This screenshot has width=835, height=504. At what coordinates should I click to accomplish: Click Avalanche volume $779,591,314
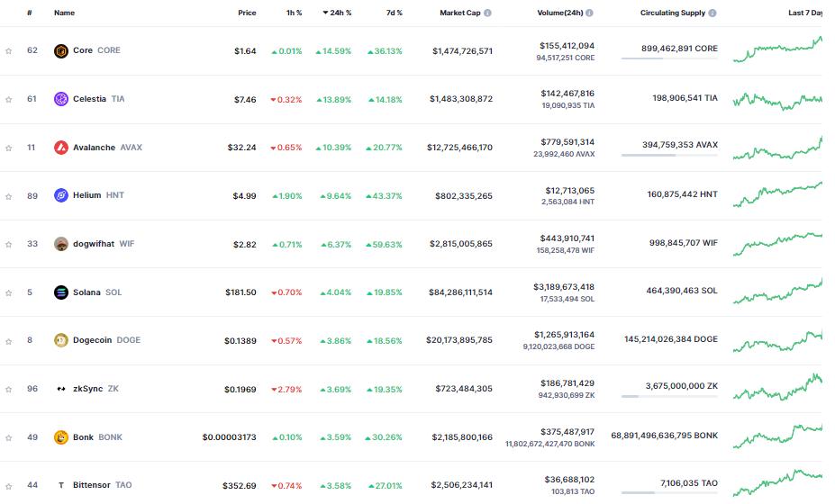(567, 142)
